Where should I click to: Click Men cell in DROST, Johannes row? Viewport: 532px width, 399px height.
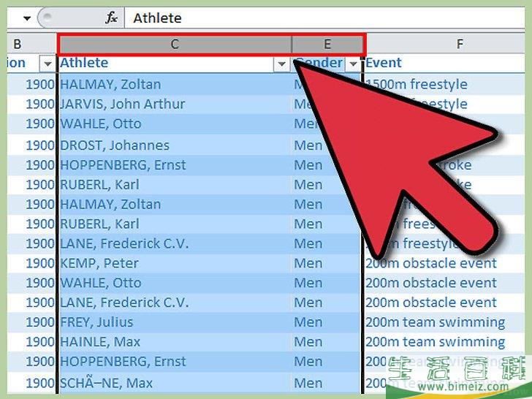pyautogui.click(x=326, y=145)
